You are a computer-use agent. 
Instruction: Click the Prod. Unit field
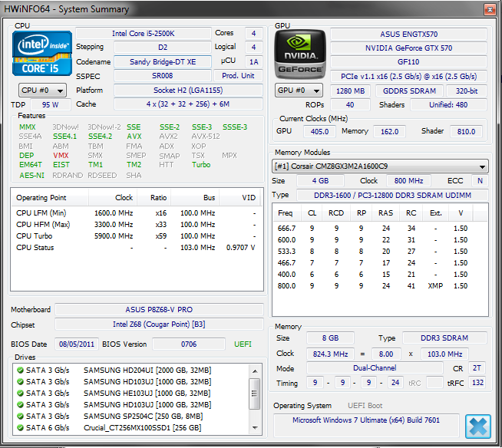click(x=238, y=76)
